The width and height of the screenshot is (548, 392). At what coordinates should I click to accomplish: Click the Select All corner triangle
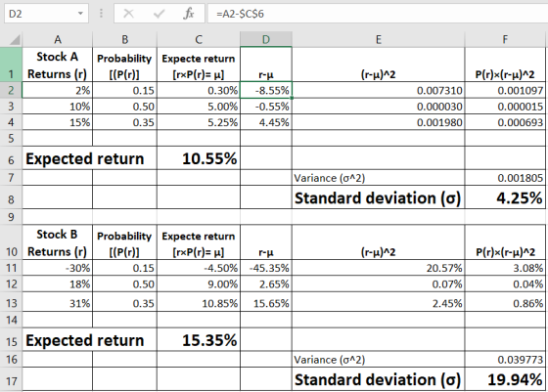tap(14, 39)
